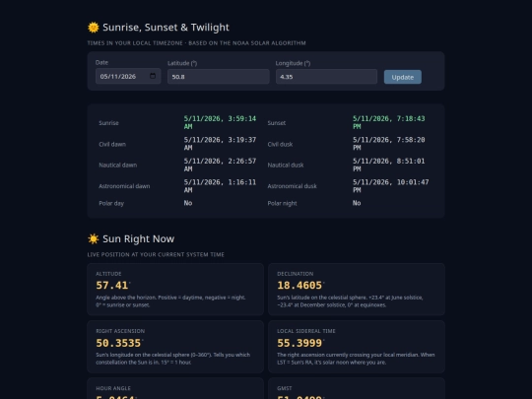The width and height of the screenshot is (532, 399).
Task: Select the Sunrise time value
Action: [220, 122]
